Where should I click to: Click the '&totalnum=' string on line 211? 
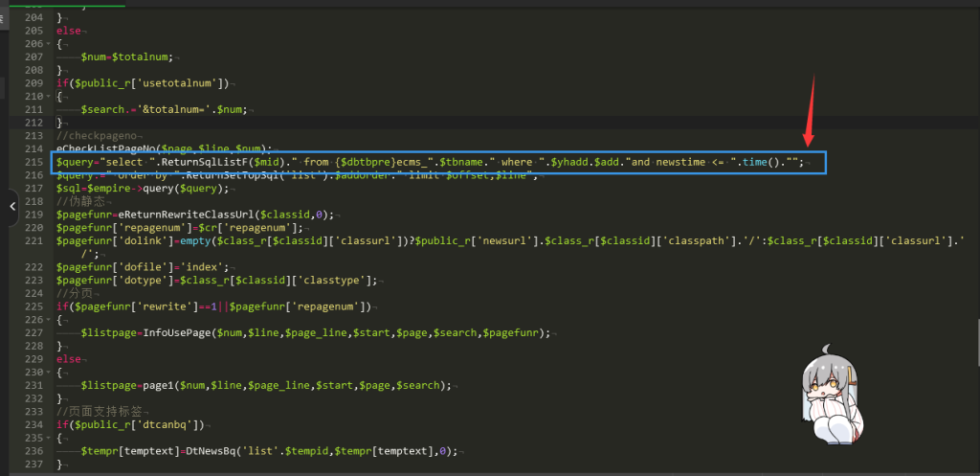174,109
